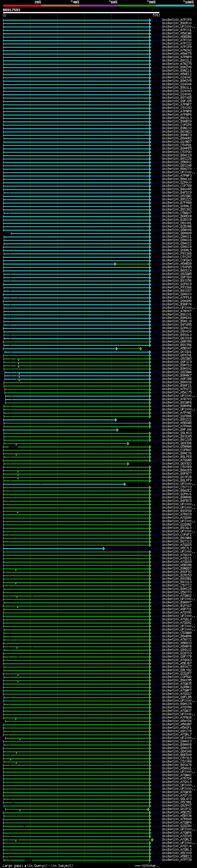The height and width of the screenshot is (868, 197).
Task: Select label UniRef100_Q8RYM9
Action: (177, 342)
